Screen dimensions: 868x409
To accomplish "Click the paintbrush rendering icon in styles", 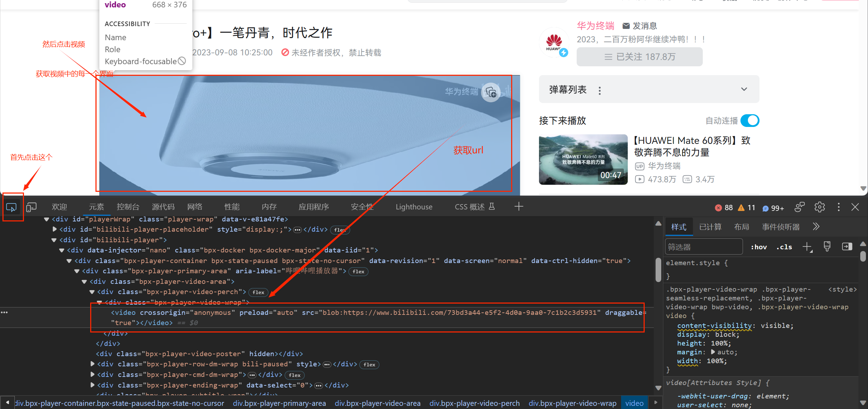I will tap(827, 247).
